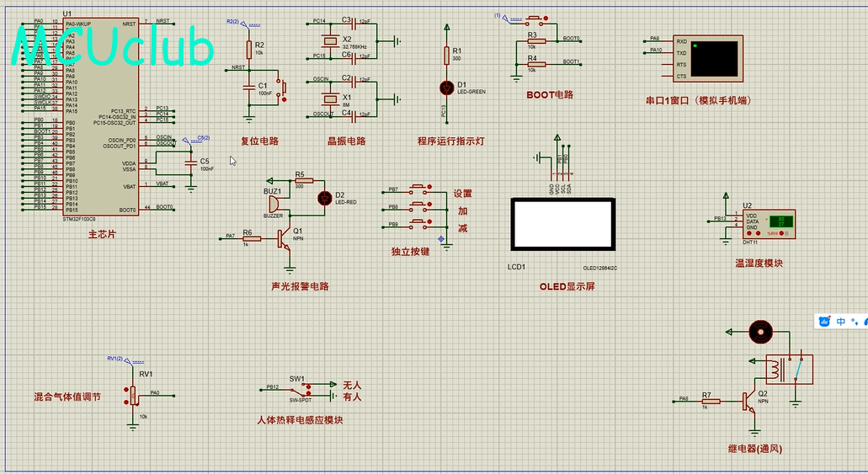Toggle the 中 Chinese input mode

(x=841, y=321)
